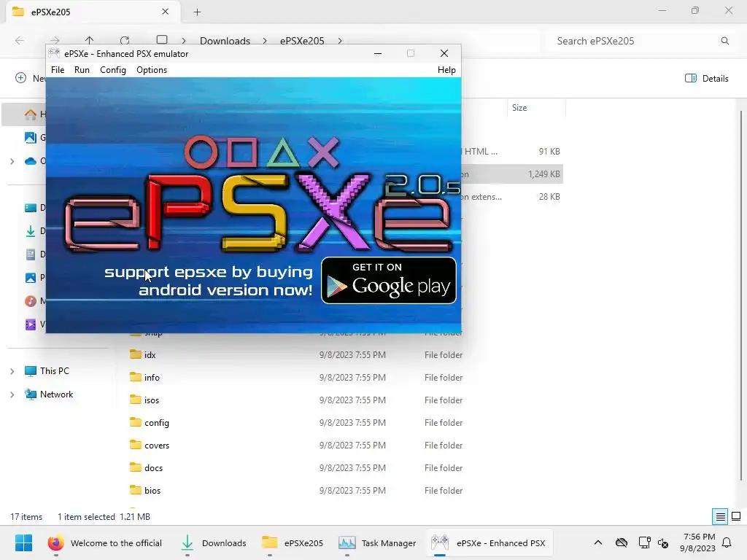Click the ePSXe205 breadcrumb in address bar
Viewport: 747px width, 560px height.
pos(302,41)
